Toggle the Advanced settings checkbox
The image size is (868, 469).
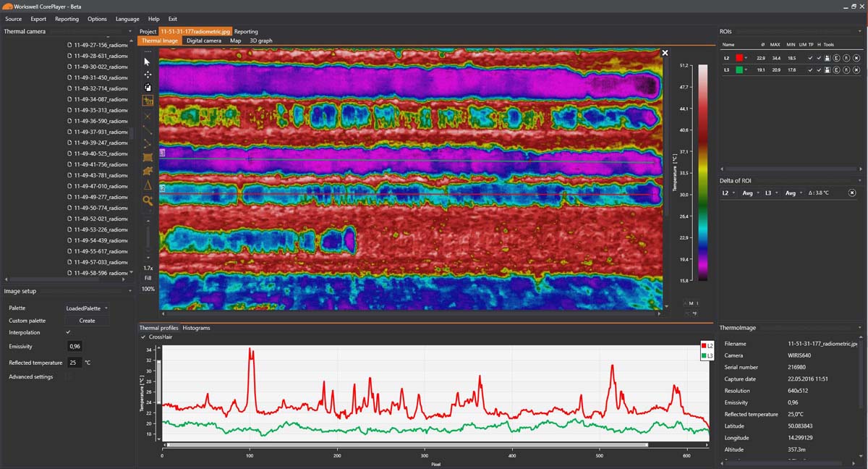click(x=69, y=376)
